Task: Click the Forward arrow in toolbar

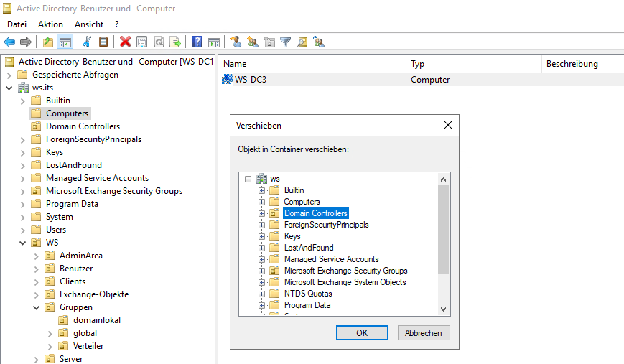Action: click(x=25, y=42)
